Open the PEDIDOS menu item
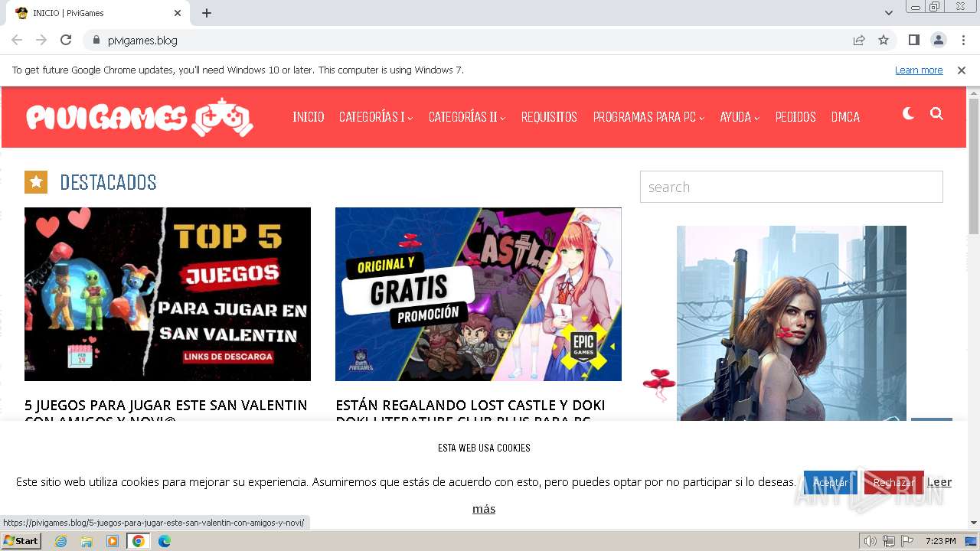980x551 pixels. tap(795, 117)
